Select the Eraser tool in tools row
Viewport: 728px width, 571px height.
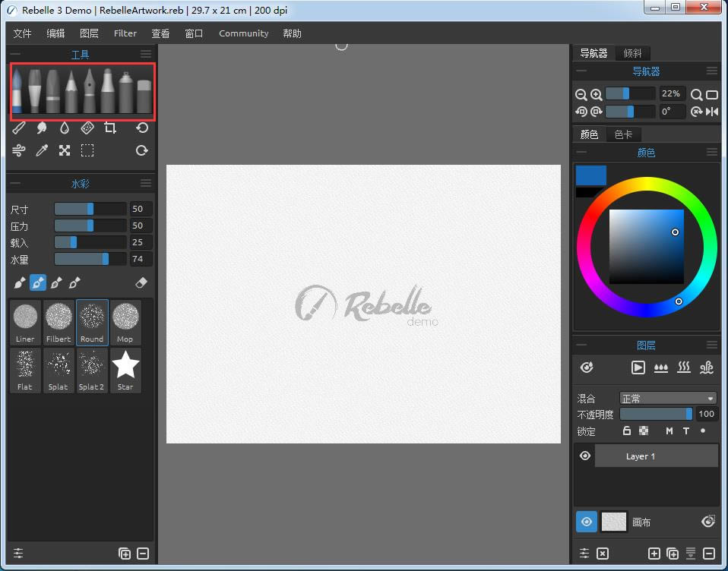pos(144,96)
